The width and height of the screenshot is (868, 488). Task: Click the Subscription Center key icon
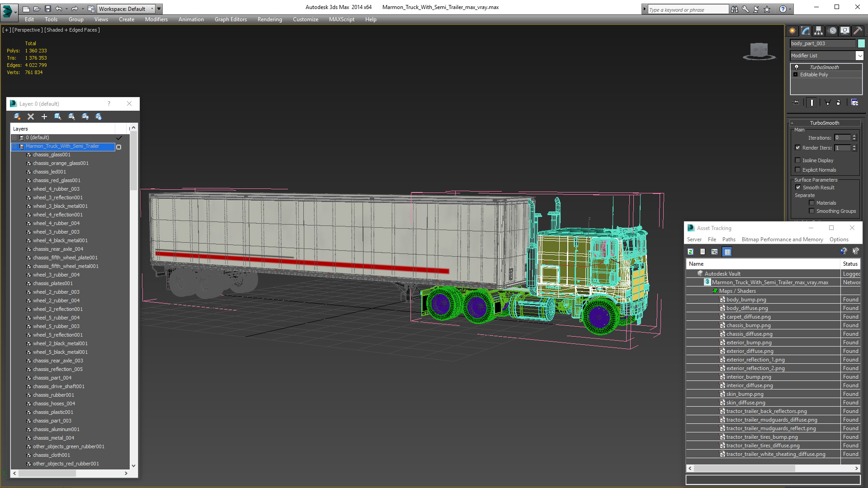click(x=745, y=9)
